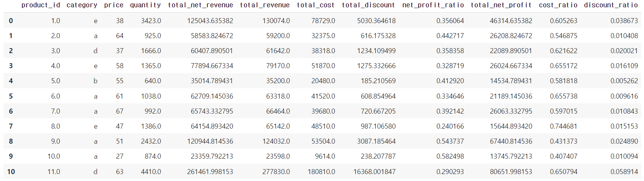Screen dimensions: 644x181
Task: Click quantity cell 925.0
Action: pos(153,36)
